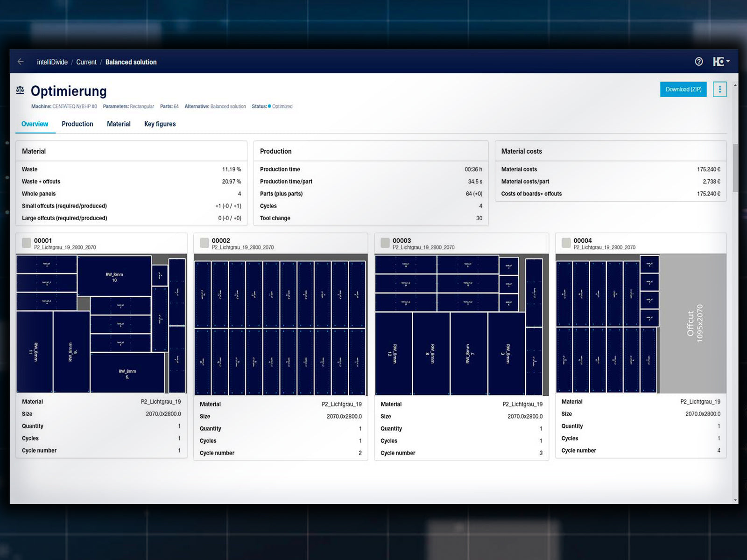747x560 pixels.
Task: Open the Key figures tab
Action: click(x=160, y=124)
